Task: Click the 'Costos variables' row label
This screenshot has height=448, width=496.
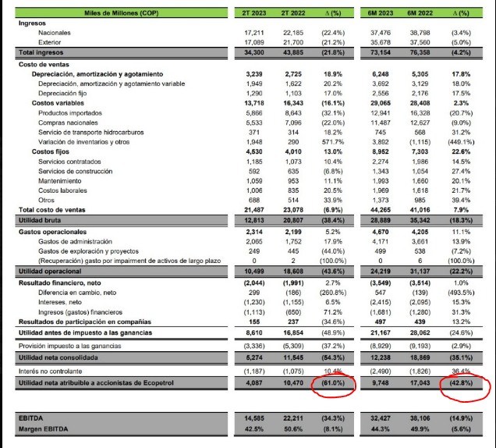Action: click(58, 103)
